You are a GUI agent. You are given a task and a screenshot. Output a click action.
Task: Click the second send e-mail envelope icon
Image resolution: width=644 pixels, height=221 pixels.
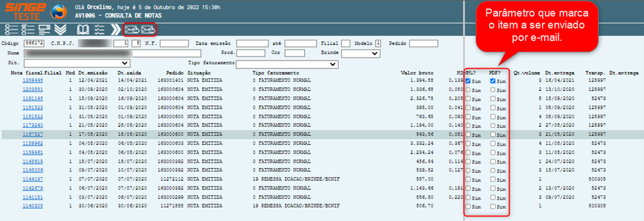(148, 30)
